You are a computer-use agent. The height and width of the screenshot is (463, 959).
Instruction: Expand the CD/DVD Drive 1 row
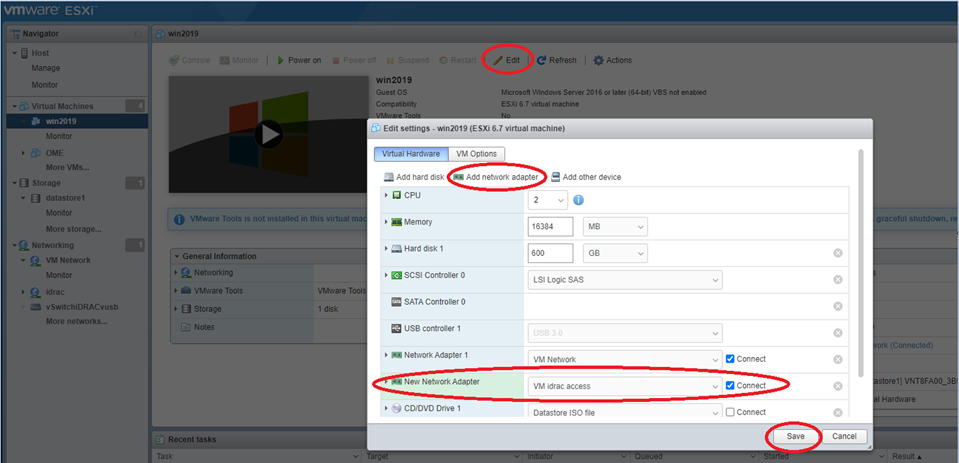click(386, 408)
